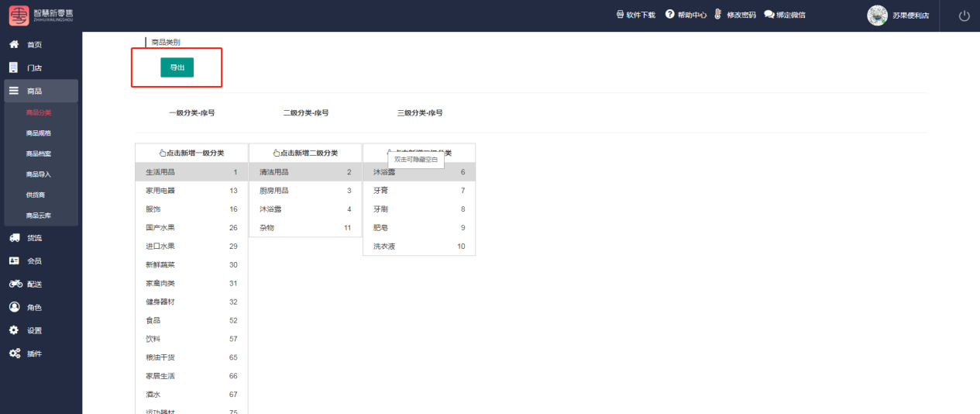Click the 一级分类-序号 column heading
The width and height of the screenshot is (980, 414).
pyautogui.click(x=192, y=113)
